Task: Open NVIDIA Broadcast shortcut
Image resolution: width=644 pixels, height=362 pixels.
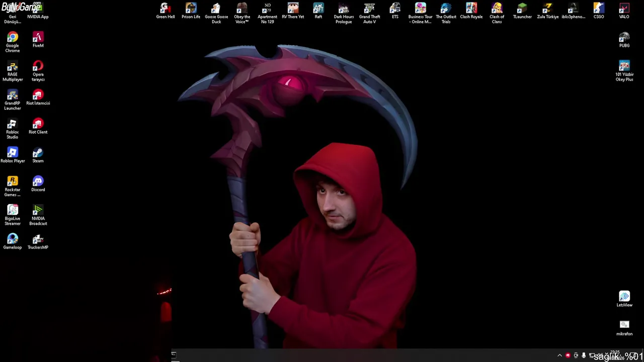Action: 38,215
